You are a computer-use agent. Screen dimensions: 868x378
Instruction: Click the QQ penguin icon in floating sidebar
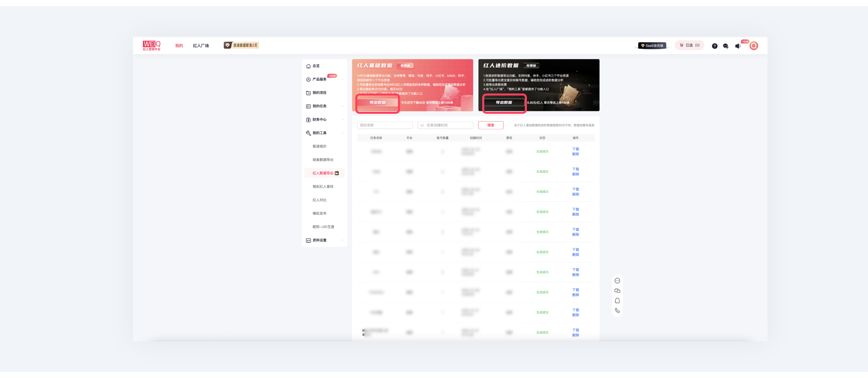pyautogui.click(x=617, y=301)
